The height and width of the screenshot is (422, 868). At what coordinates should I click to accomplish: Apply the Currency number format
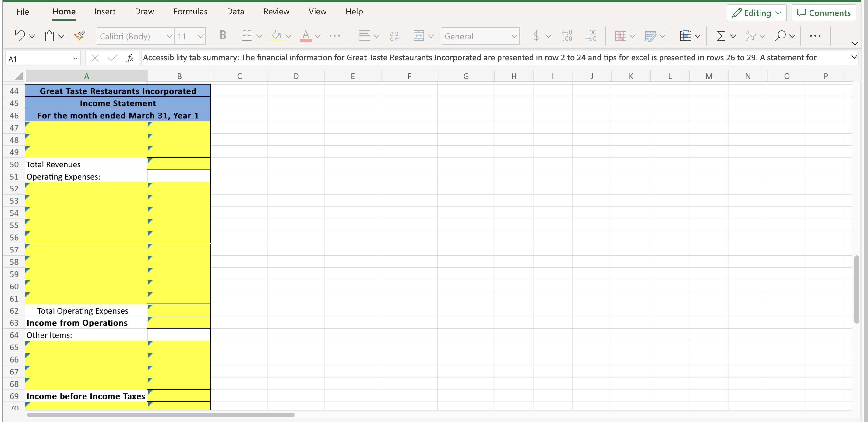[x=536, y=36]
